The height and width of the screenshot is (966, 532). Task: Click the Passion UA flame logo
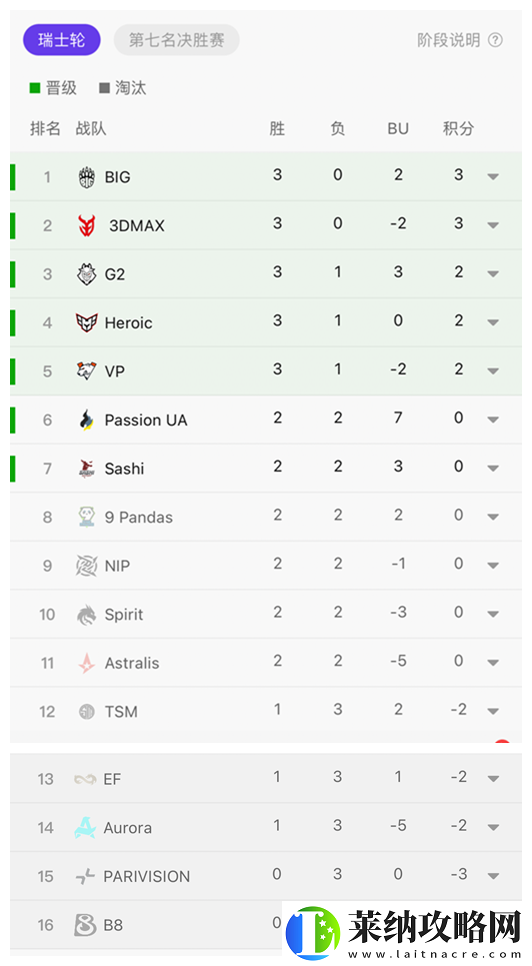pos(87,420)
